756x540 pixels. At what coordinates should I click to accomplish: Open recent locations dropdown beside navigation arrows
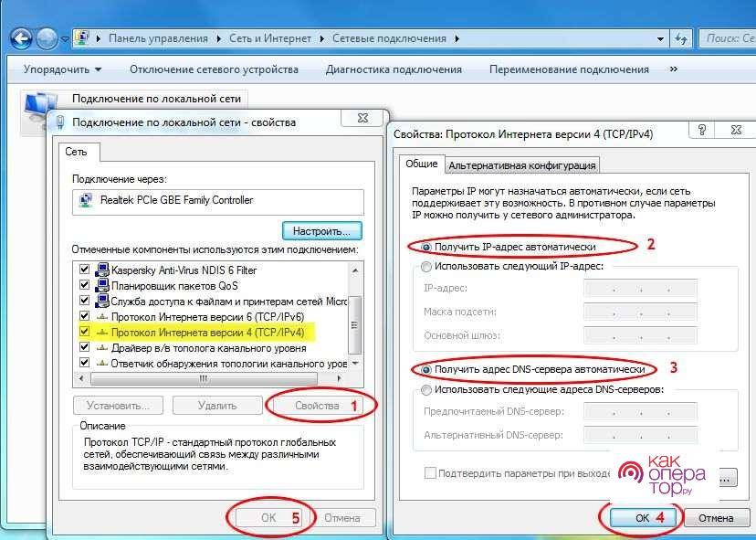pos(66,39)
